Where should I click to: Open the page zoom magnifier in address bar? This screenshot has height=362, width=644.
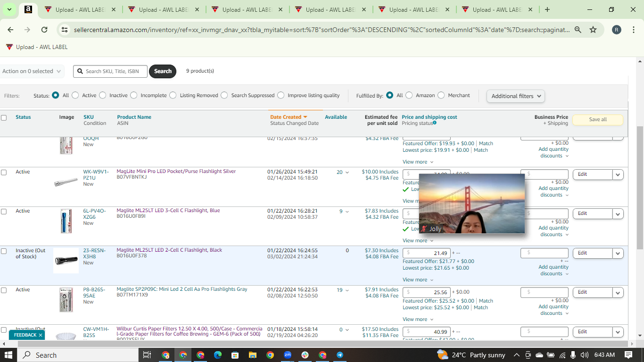(x=578, y=30)
